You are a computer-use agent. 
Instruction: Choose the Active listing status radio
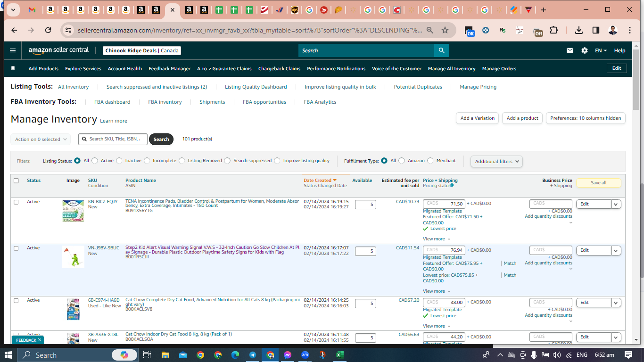tap(95, 161)
